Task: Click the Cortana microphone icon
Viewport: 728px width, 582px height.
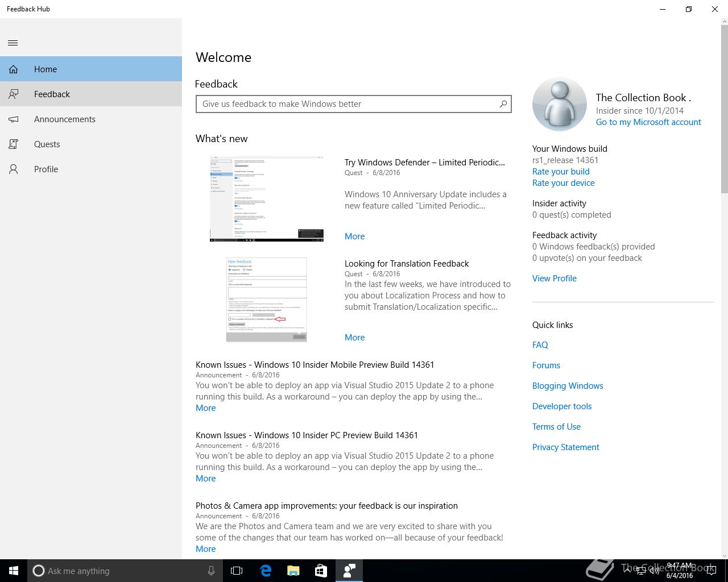Action: pos(211,571)
